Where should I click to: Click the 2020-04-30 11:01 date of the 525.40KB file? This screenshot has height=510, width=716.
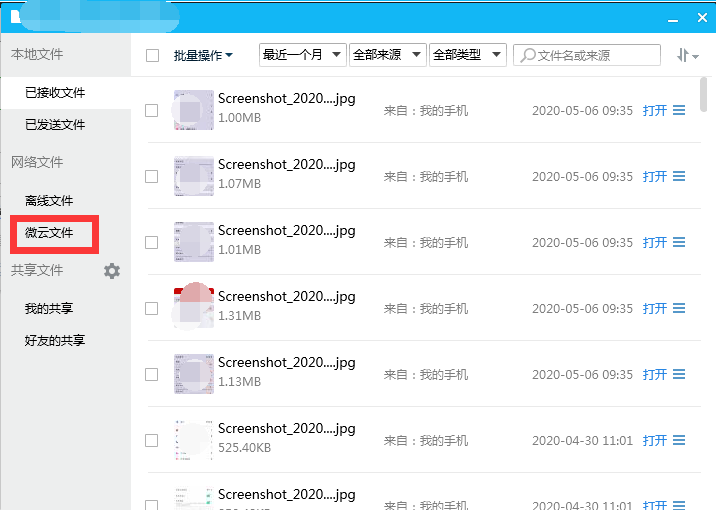point(582,441)
